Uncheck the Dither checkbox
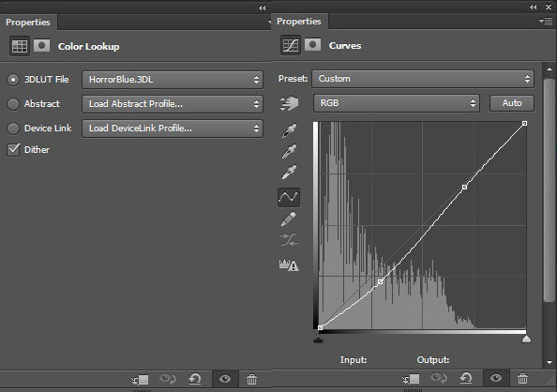557x392 pixels. (x=13, y=150)
